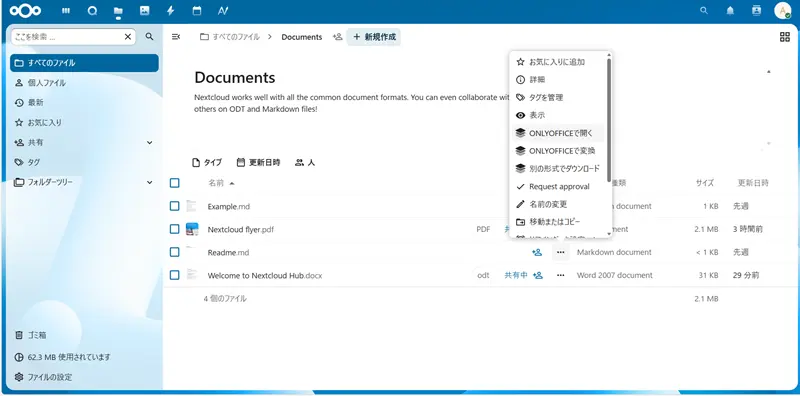
Task: Click the Nextcloud flyer.pdf thumbnail
Action: point(192,229)
